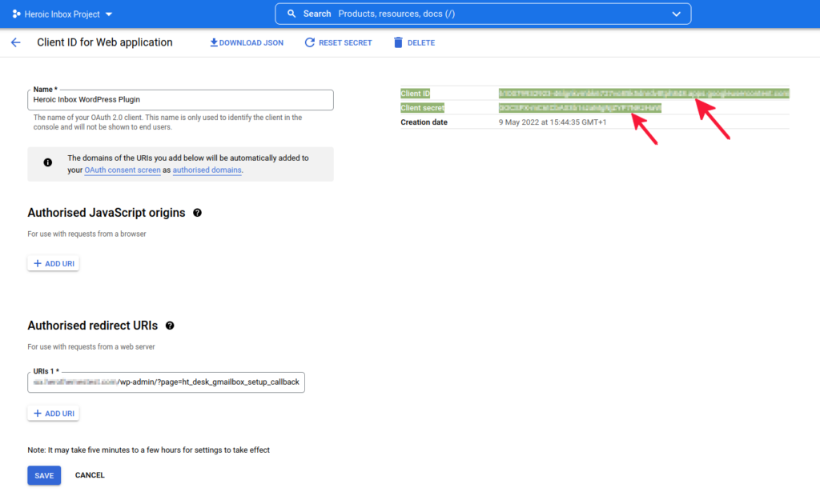This screenshot has width=820, height=504.
Task: Click the CANCEL button
Action: coord(90,475)
